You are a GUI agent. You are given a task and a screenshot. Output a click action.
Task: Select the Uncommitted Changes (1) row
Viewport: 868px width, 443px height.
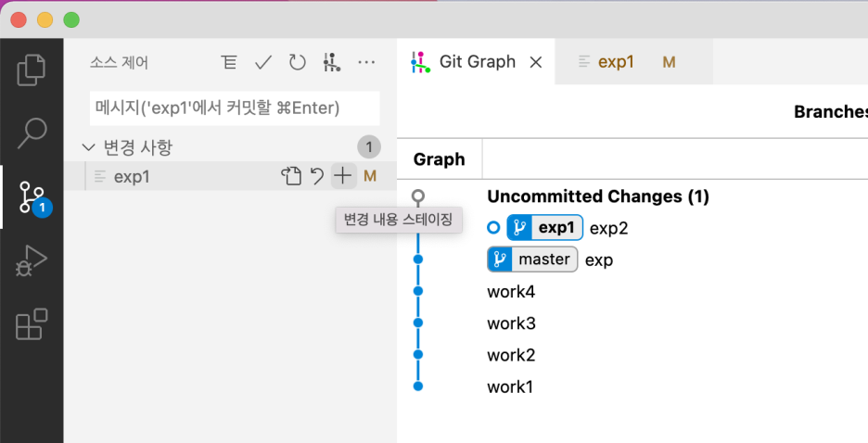click(x=598, y=196)
